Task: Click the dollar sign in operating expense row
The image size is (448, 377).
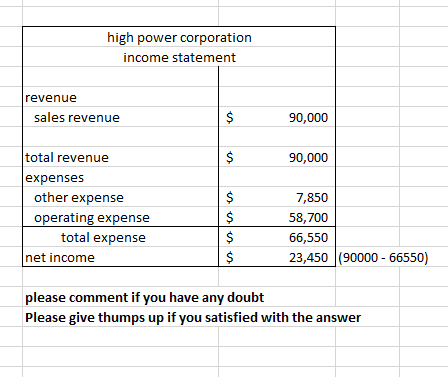Action: point(230,217)
